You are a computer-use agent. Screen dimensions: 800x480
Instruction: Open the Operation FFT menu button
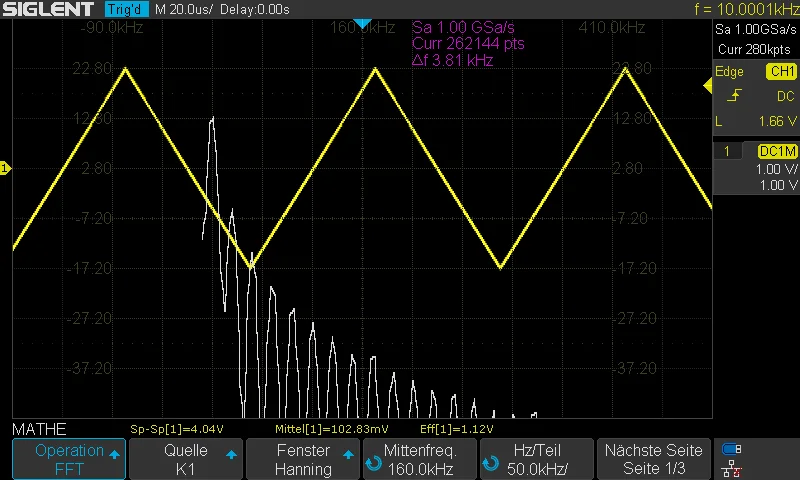69,459
